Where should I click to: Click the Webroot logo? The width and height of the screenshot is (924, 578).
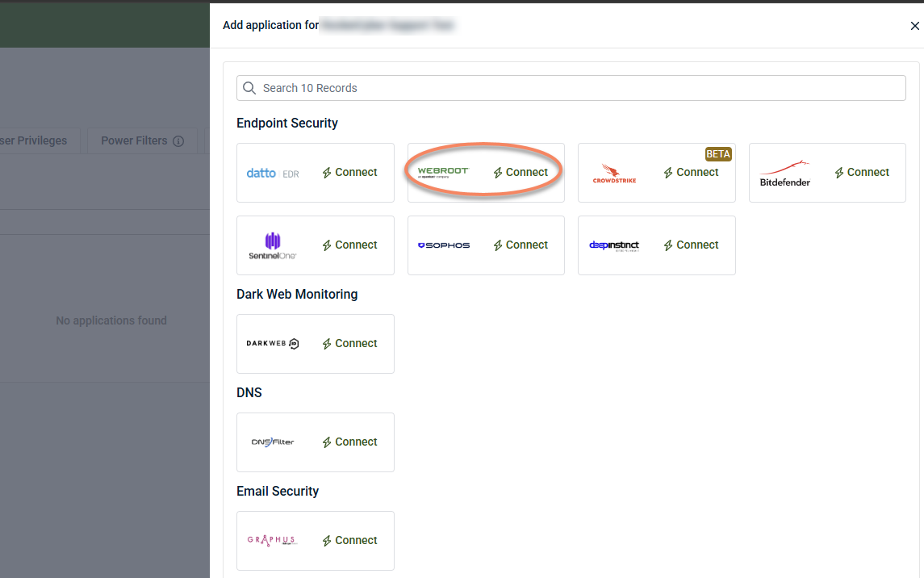point(443,172)
